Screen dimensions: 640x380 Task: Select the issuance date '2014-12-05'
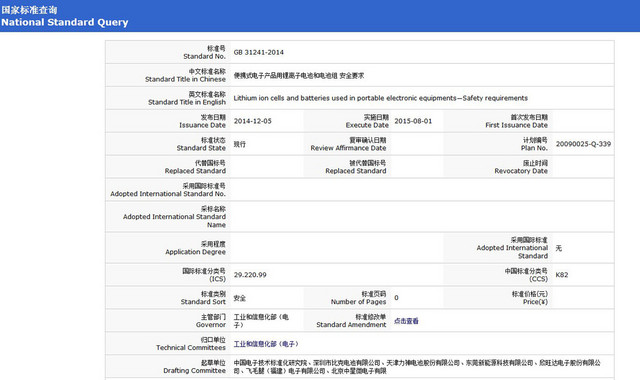pos(252,121)
